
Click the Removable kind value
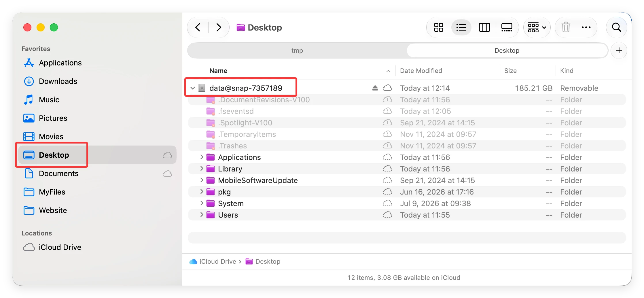pyautogui.click(x=579, y=88)
